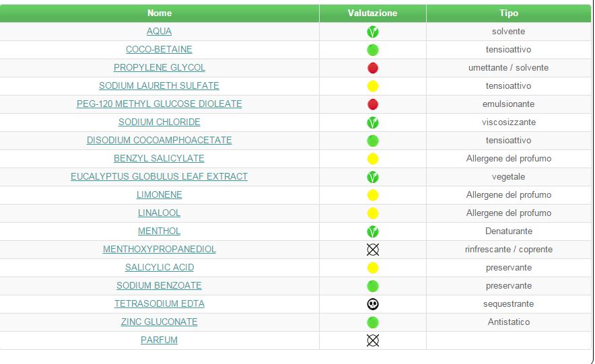Image resolution: width=595 pixels, height=364 pixels.
Task: Select 'preservante' in SODIUM BENZOATE row
Action: 508,286
